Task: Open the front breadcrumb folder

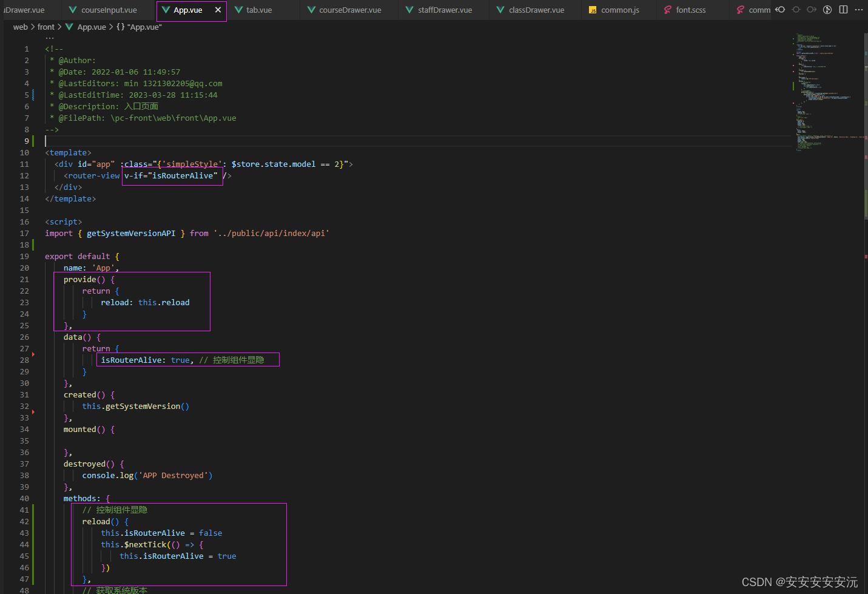Action: [x=46, y=27]
